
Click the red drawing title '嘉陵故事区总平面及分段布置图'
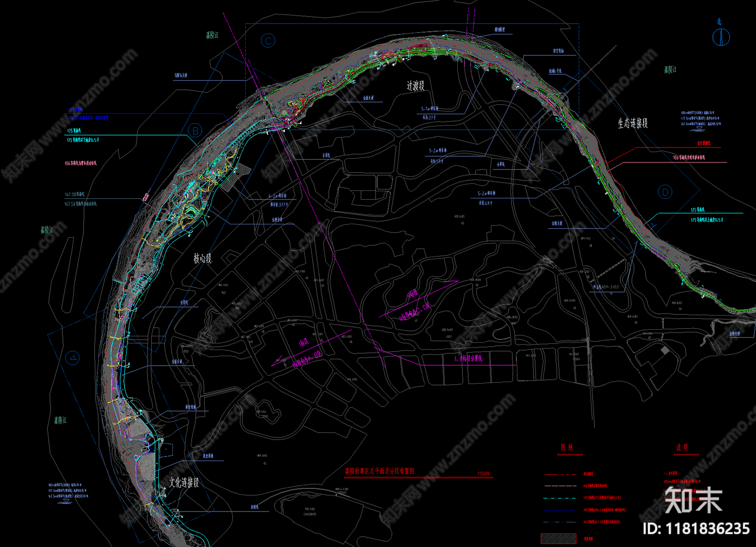coord(379,471)
